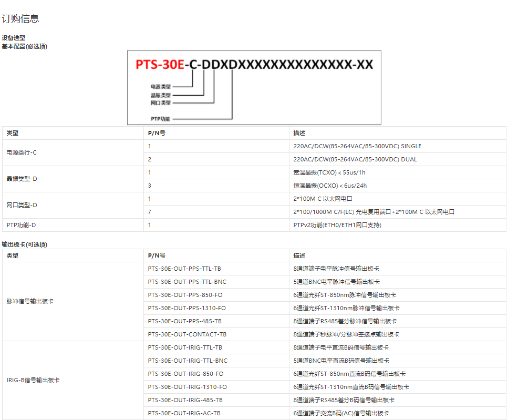Click part number PTS-30E-OUT-CONTACT-TB
The height and width of the screenshot is (420, 508).
pyautogui.click(x=187, y=334)
